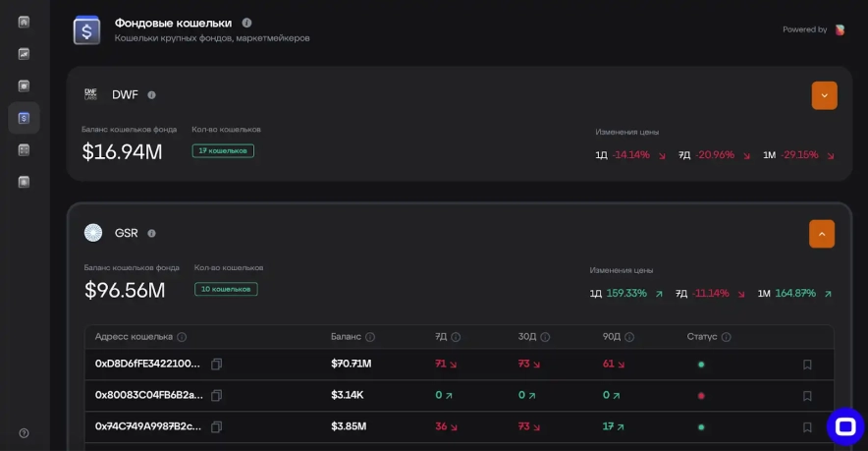
Task: Bookmark the 0xD8D6fFE3422100 wallet row
Action: pyautogui.click(x=807, y=365)
